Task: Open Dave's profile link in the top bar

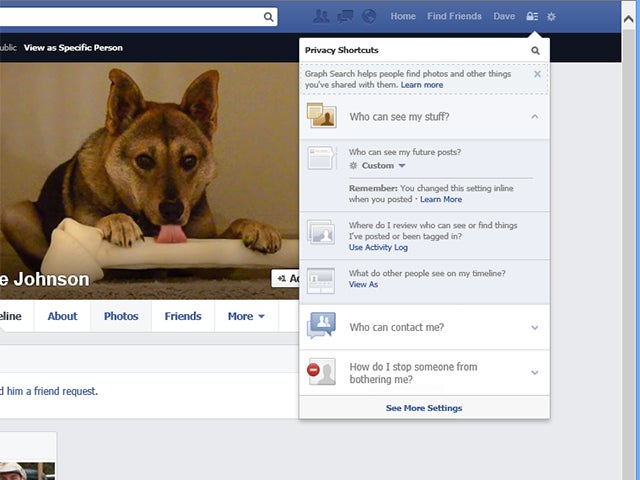Action: 504,16
